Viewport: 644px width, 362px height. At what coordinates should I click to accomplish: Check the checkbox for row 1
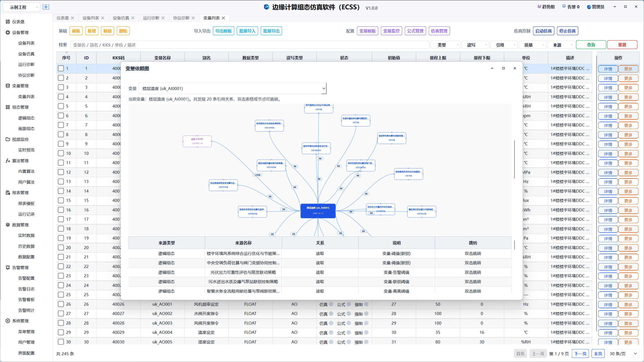61,68
